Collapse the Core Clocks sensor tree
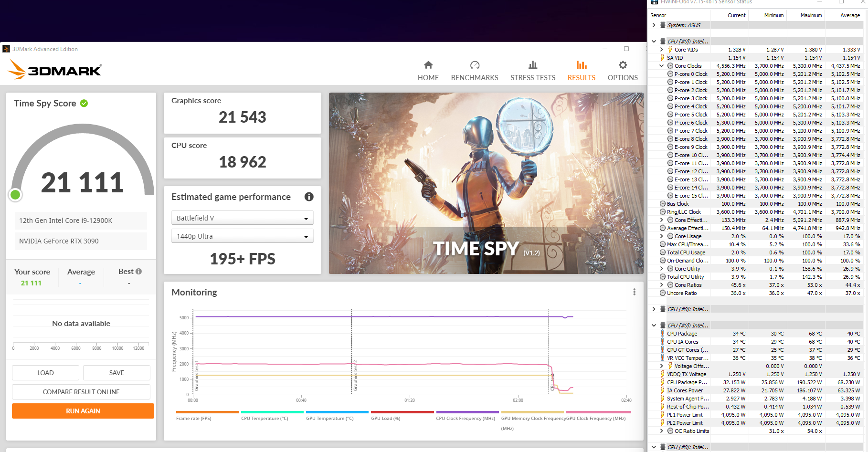Image resolution: width=868 pixels, height=452 pixels. coord(661,66)
